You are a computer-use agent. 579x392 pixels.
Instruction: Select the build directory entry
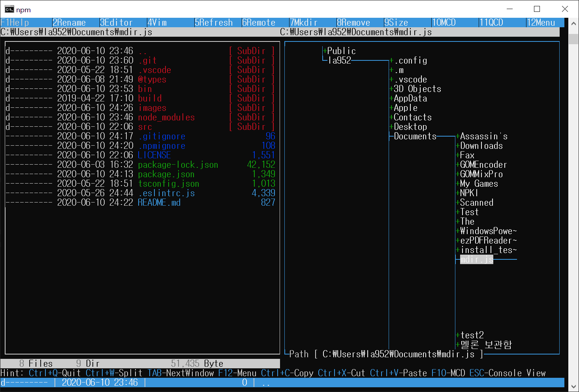140,98
